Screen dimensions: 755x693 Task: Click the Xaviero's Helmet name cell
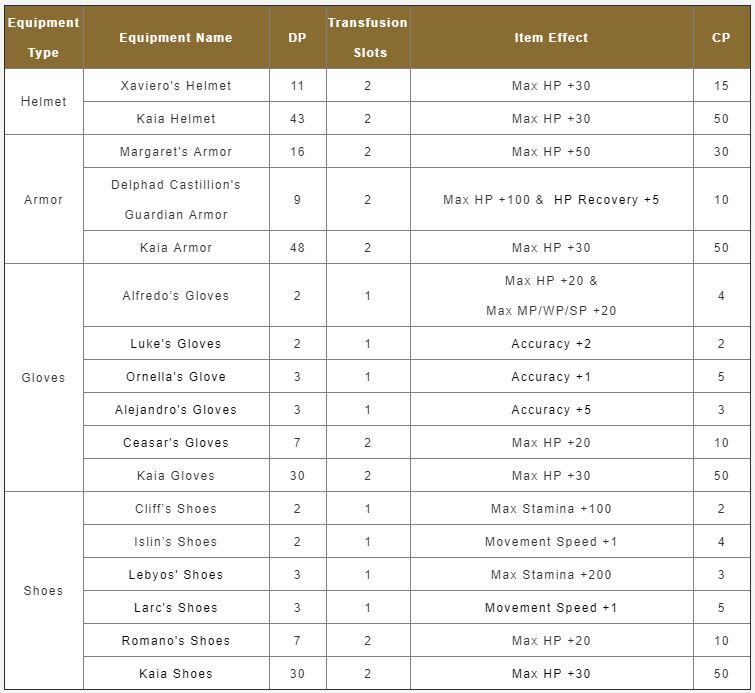point(175,86)
